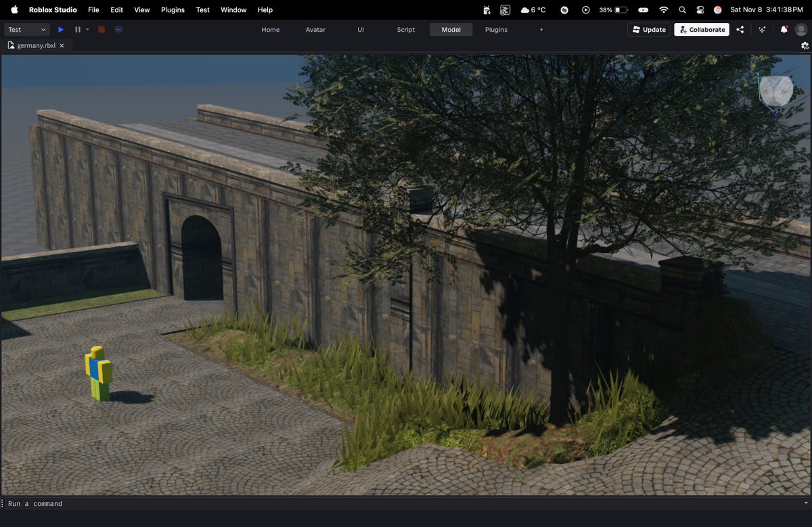812x527 pixels.
Task: Click the Collaborate button
Action: click(x=702, y=30)
